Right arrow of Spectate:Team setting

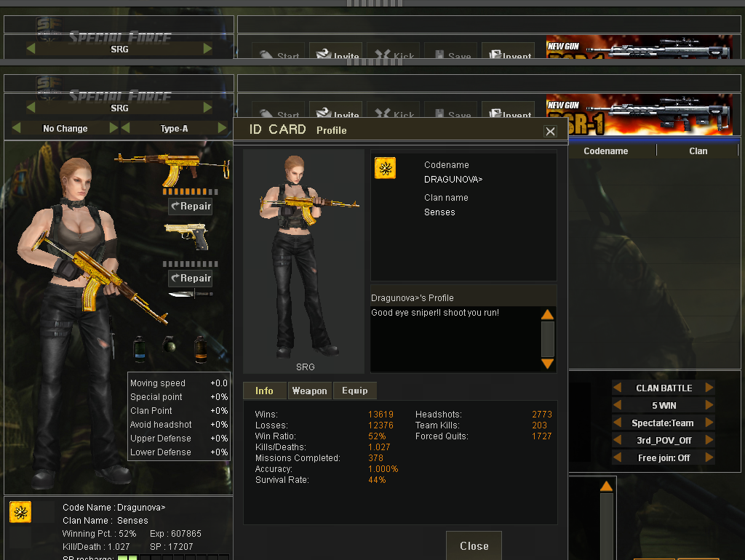pos(709,423)
